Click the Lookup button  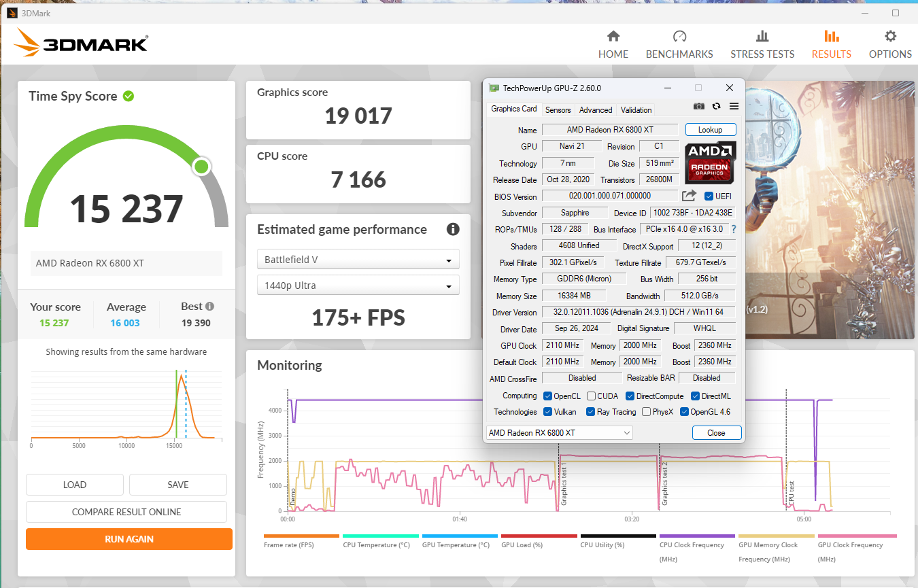[x=711, y=130]
